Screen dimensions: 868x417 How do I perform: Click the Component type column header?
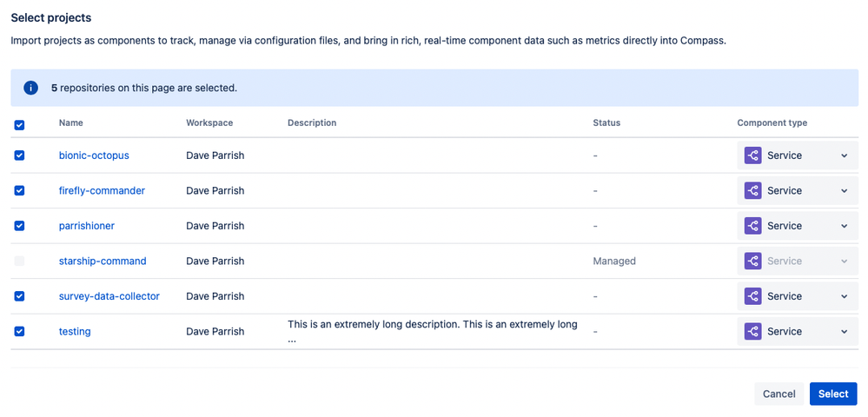click(x=772, y=123)
